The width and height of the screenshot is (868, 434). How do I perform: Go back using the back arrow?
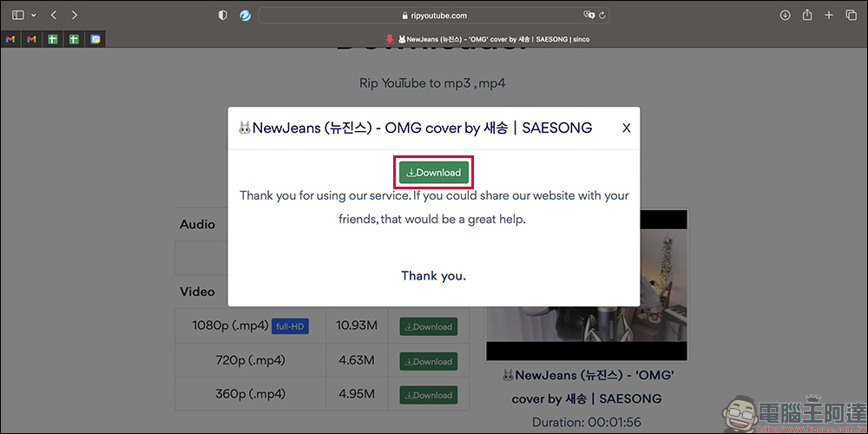(x=54, y=16)
